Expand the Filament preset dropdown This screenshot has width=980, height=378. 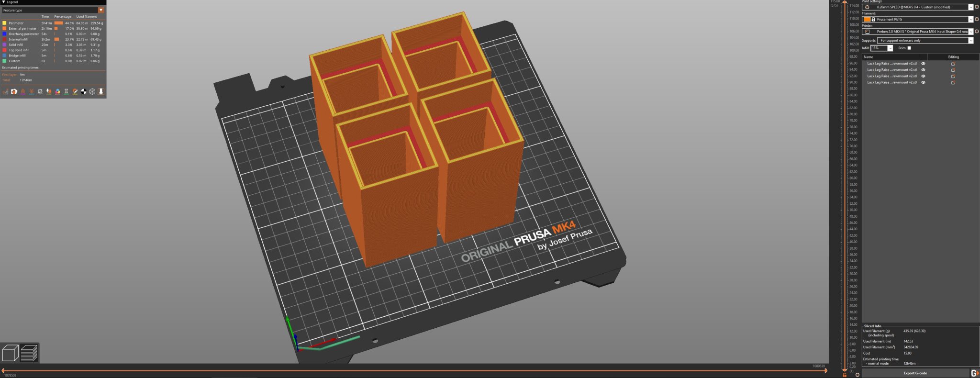(970, 19)
